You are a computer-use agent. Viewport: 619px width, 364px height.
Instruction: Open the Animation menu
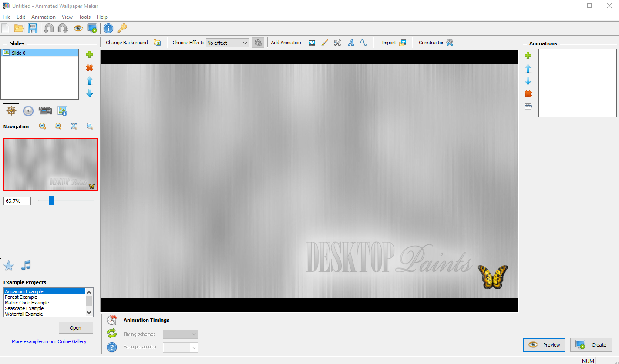[x=44, y=17]
